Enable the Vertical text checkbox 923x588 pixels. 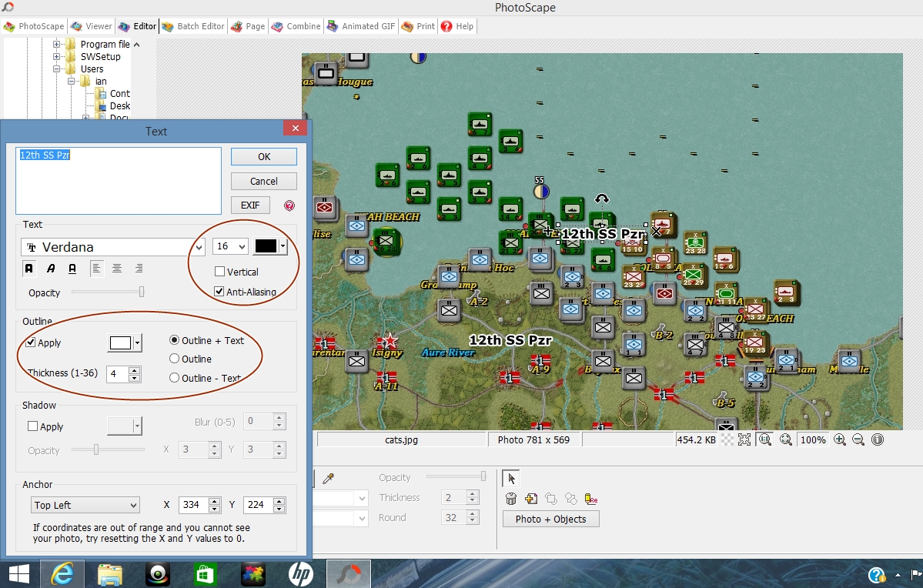click(220, 272)
